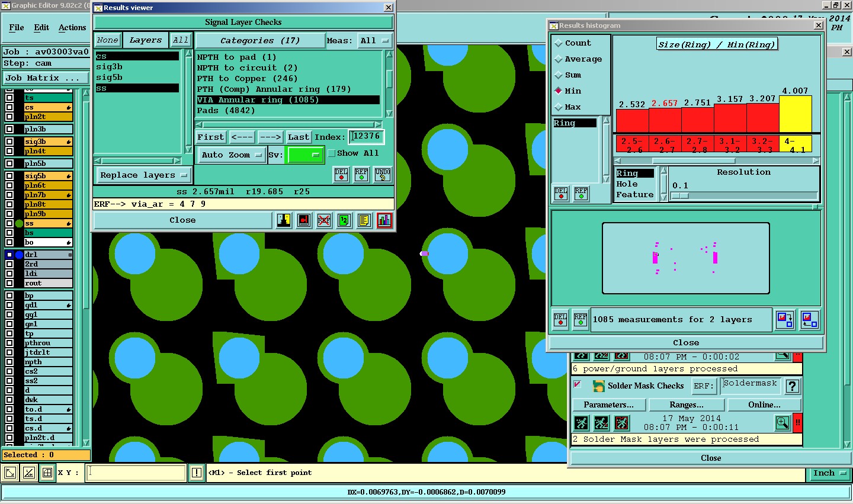Open the Auto Zoom dropdown
Viewport: 853px width, 504px height.
tap(232, 155)
